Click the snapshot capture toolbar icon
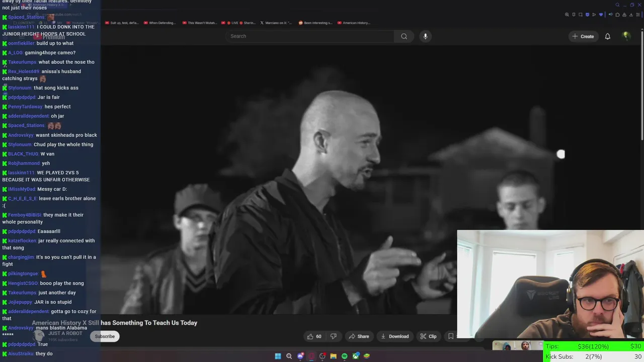 click(581, 15)
